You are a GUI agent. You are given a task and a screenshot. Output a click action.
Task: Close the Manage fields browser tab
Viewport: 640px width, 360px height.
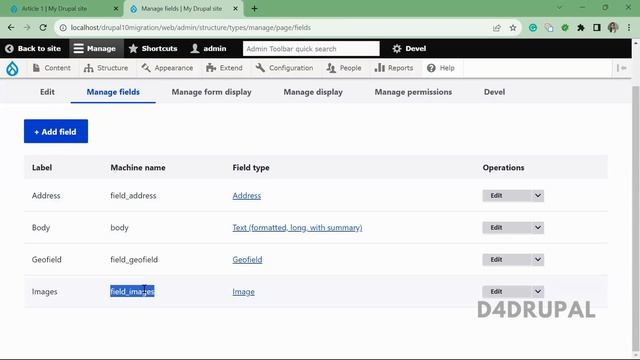click(236, 9)
